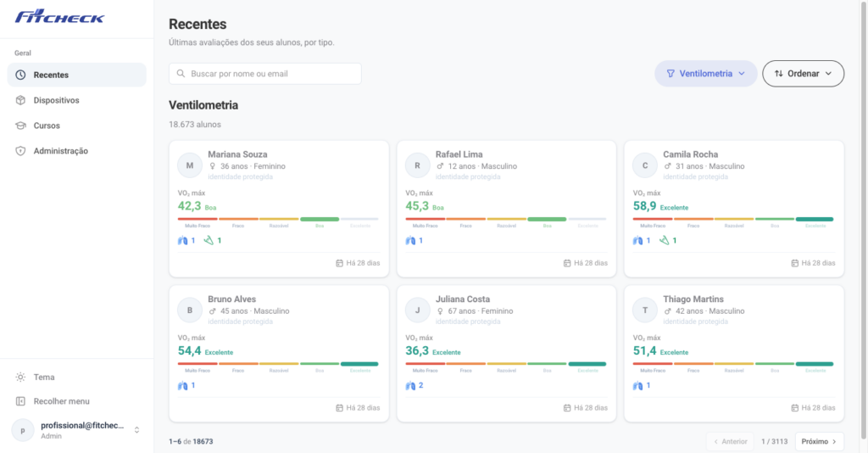Click the lungs icon on Mariana Souza's card
Screen dimensions: 868x453
[183, 240]
